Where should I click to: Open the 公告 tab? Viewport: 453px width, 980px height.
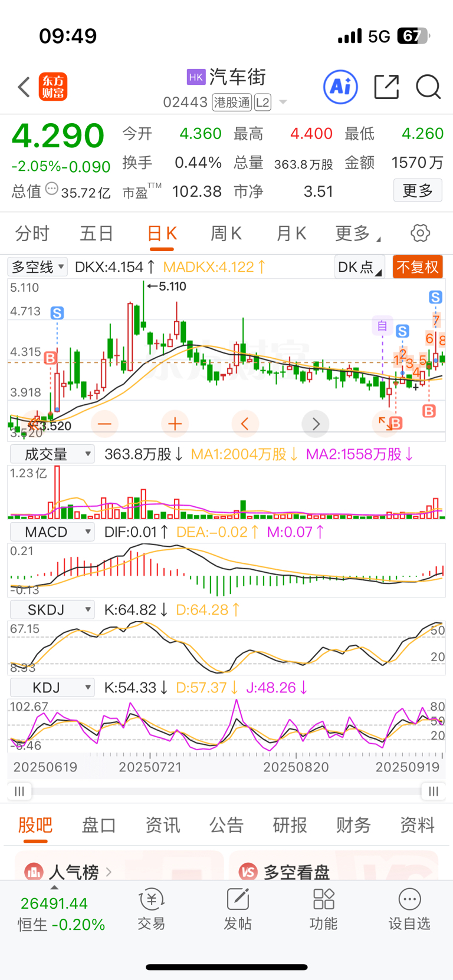[x=226, y=825]
